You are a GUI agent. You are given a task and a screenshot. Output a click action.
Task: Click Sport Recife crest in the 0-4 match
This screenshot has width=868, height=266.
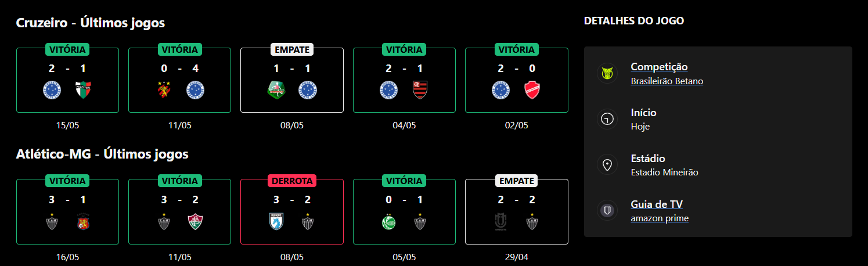165,90
